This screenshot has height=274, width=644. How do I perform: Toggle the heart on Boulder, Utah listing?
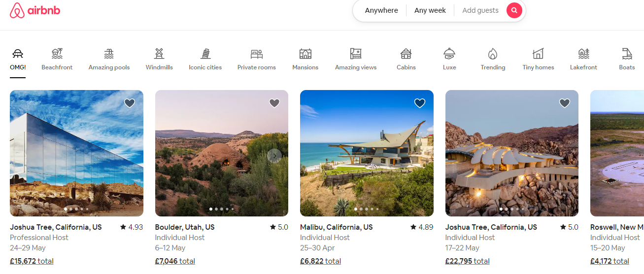click(x=274, y=103)
